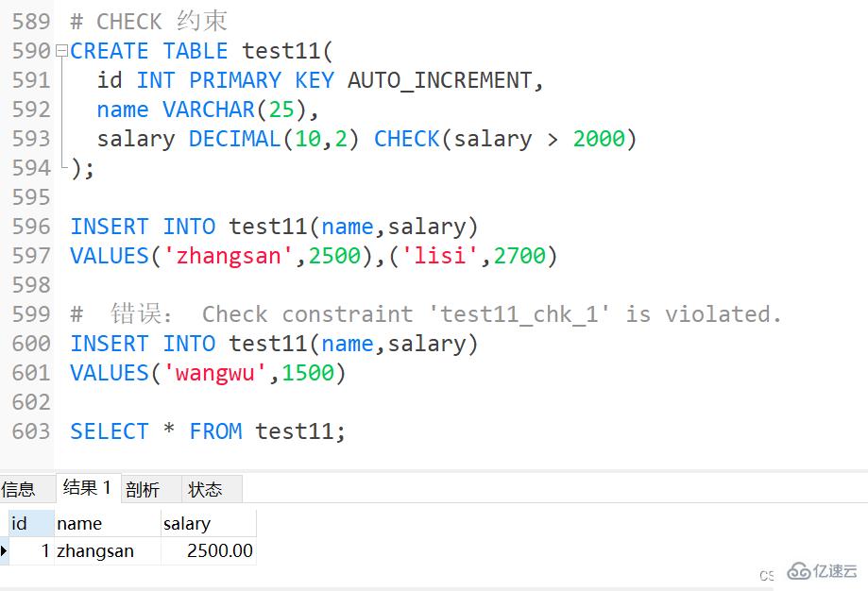Screen dimensions: 868x591
Task: Show the 状态 tab
Action: point(205,489)
